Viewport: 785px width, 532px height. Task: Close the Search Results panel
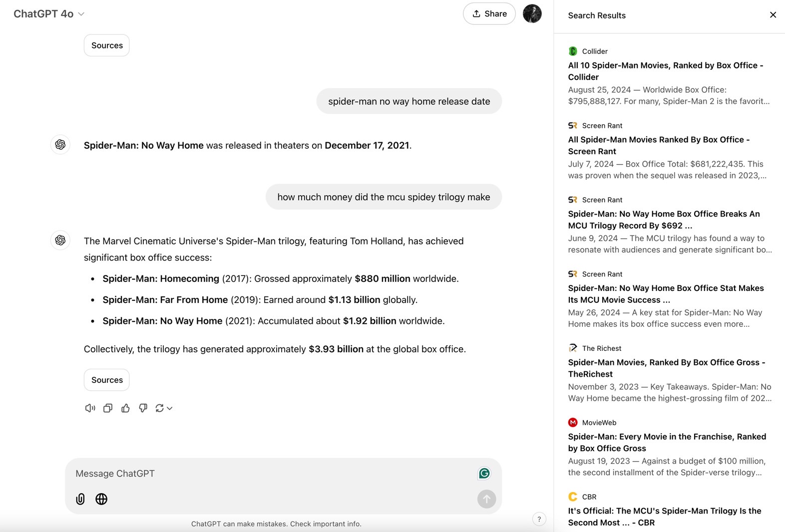[x=773, y=15]
